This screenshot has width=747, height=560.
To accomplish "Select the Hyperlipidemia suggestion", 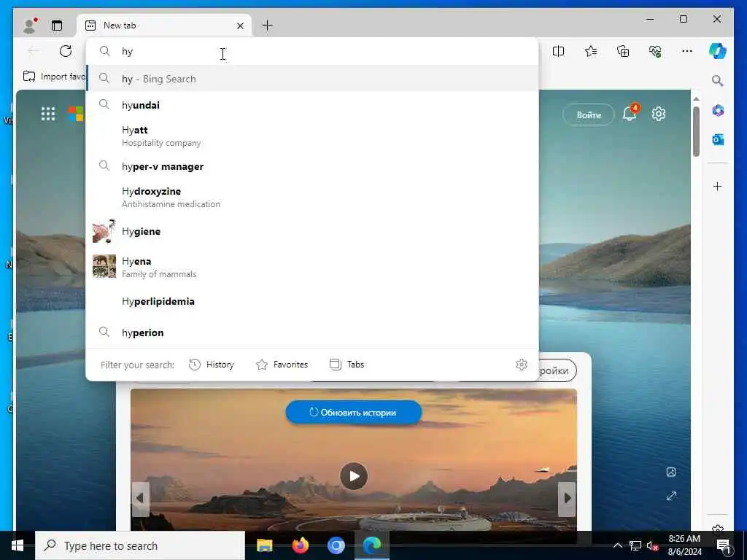I will click(312, 301).
